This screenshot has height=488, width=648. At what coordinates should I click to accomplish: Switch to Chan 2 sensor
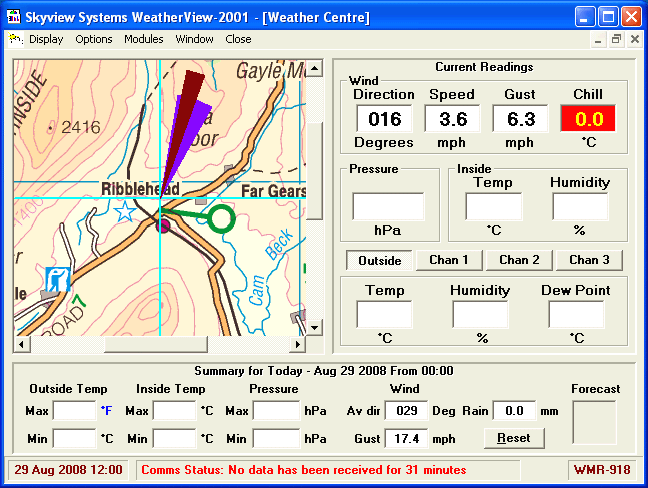tap(519, 260)
